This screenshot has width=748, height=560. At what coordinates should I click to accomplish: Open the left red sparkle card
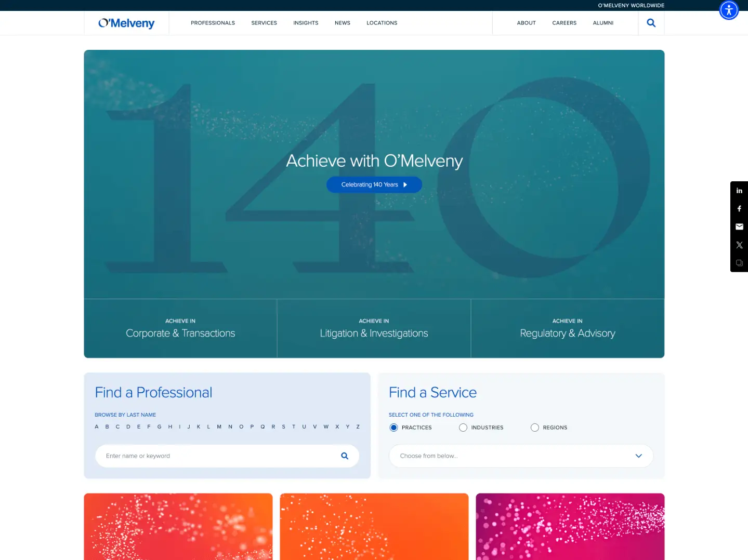coord(178,526)
